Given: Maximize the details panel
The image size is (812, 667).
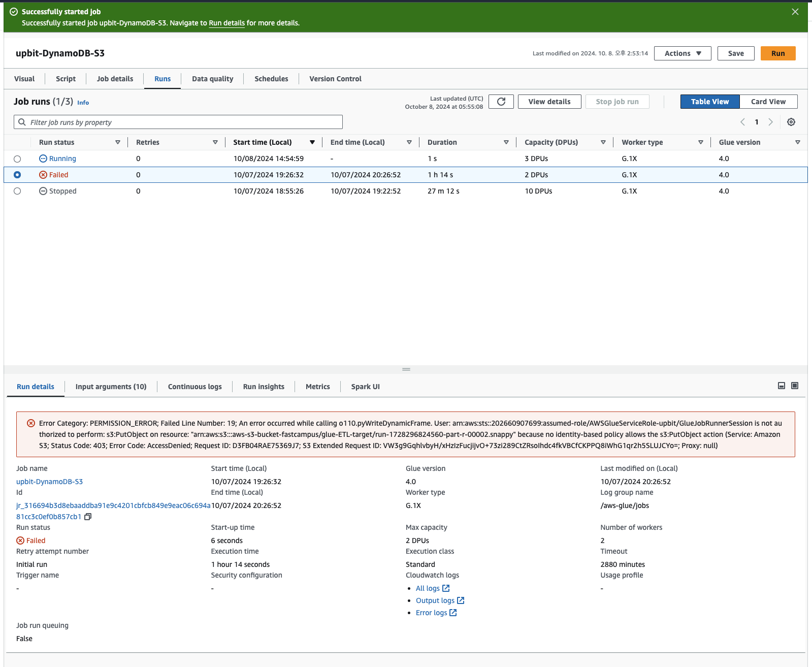Looking at the screenshot, I should point(795,386).
